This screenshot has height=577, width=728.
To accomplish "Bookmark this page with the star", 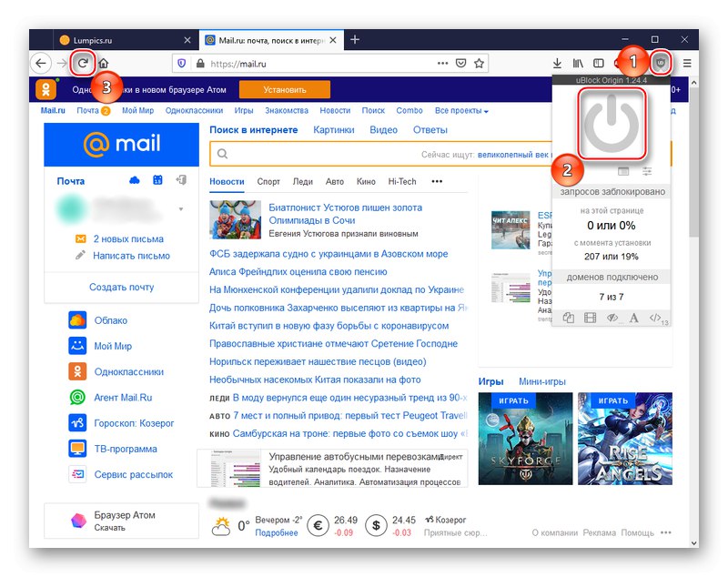I will pyautogui.click(x=480, y=63).
